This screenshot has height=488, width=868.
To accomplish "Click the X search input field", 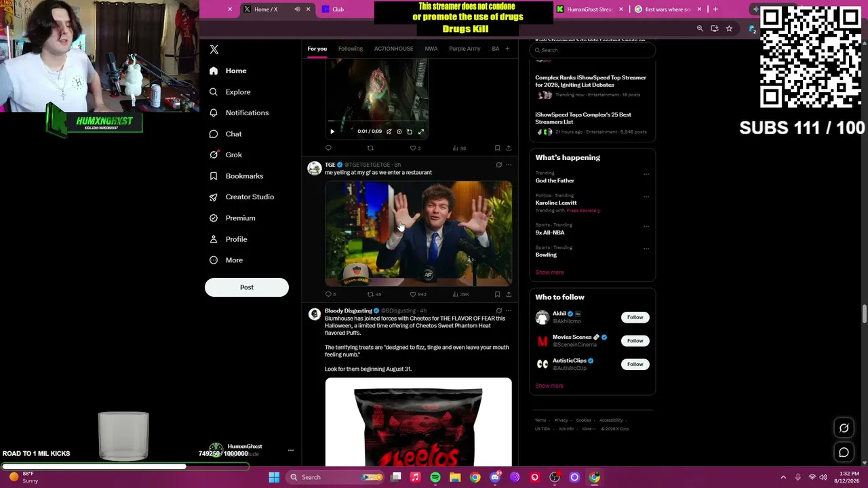I will tap(593, 50).
